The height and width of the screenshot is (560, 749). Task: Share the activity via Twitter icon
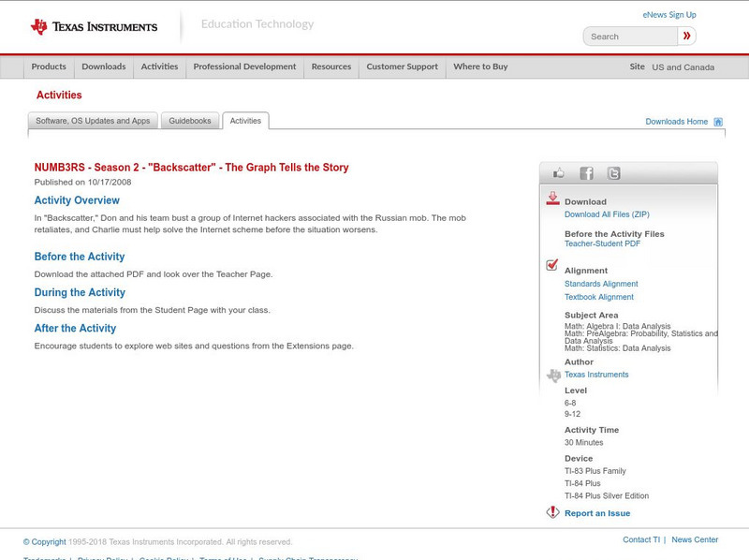(x=613, y=173)
